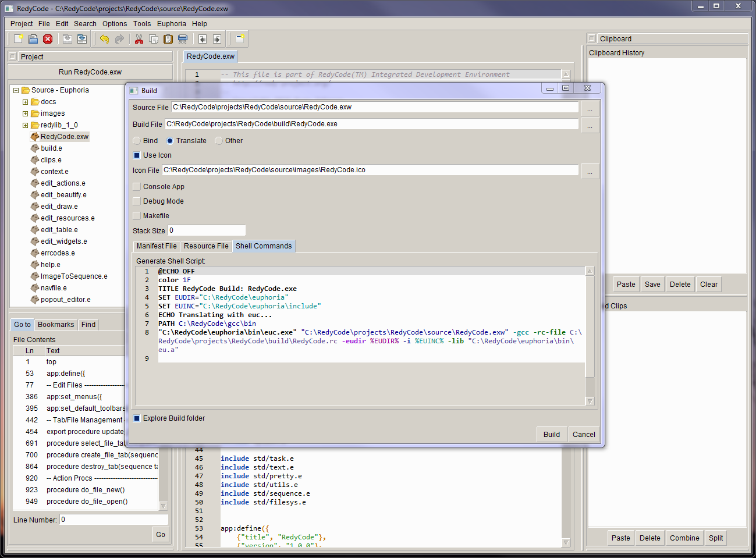
Task: Collapse the Source - Euphoria tree root
Action: click(16, 90)
